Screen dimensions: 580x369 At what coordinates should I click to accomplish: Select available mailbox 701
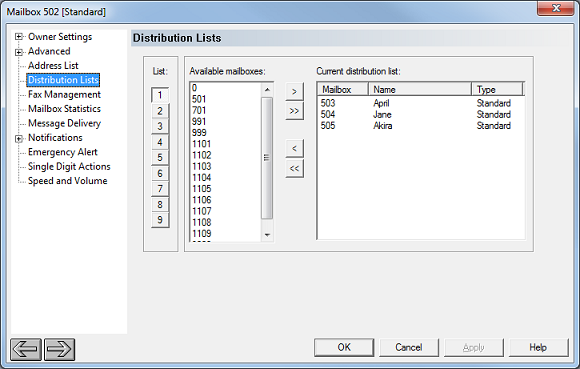(226, 110)
